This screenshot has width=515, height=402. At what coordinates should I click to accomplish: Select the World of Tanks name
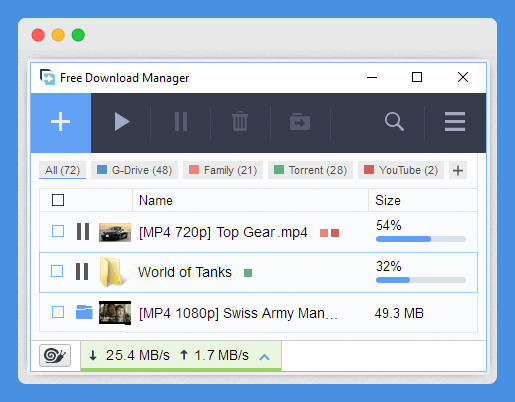pyautogui.click(x=185, y=272)
